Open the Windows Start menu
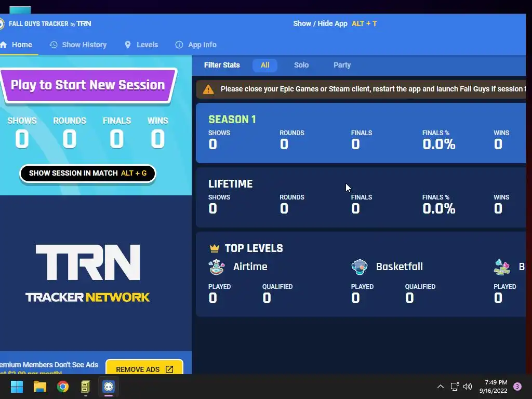 point(17,387)
